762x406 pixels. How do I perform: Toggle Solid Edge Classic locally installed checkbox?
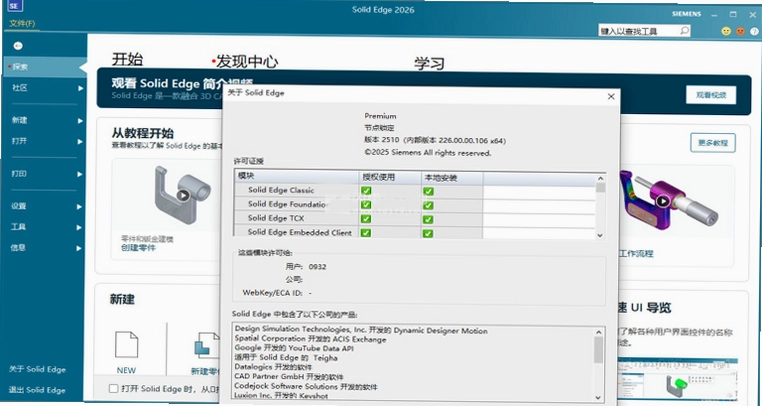pyautogui.click(x=428, y=191)
